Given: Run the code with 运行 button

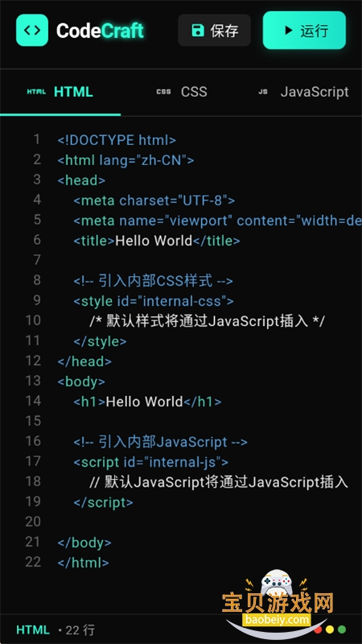Looking at the screenshot, I should tap(304, 31).
